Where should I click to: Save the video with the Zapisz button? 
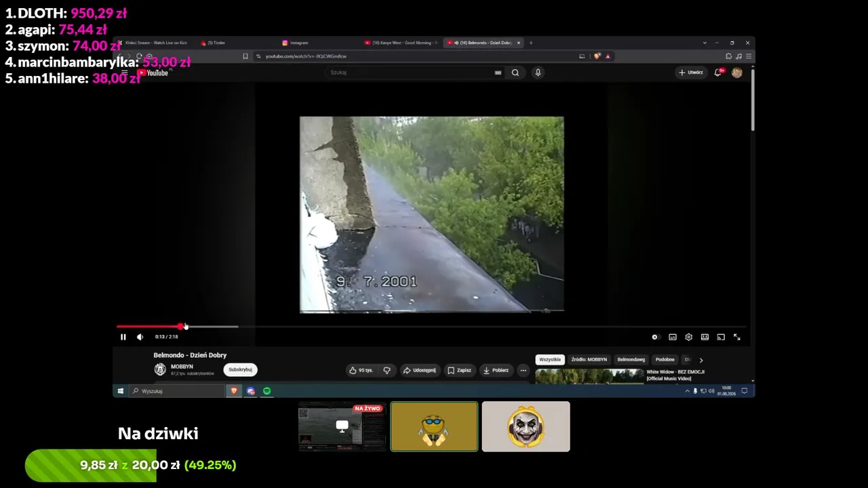click(x=459, y=370)
